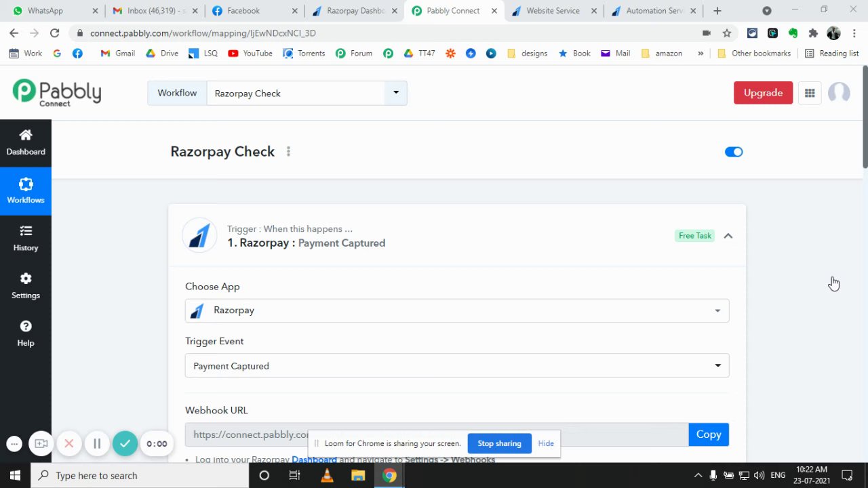Open the Dashboard link in instructions

coord(314,460)
